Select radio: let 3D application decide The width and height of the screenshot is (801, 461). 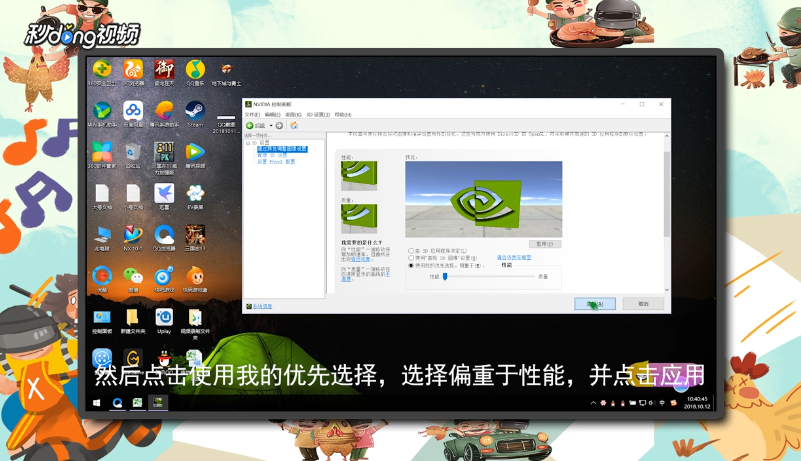(411, 251)
